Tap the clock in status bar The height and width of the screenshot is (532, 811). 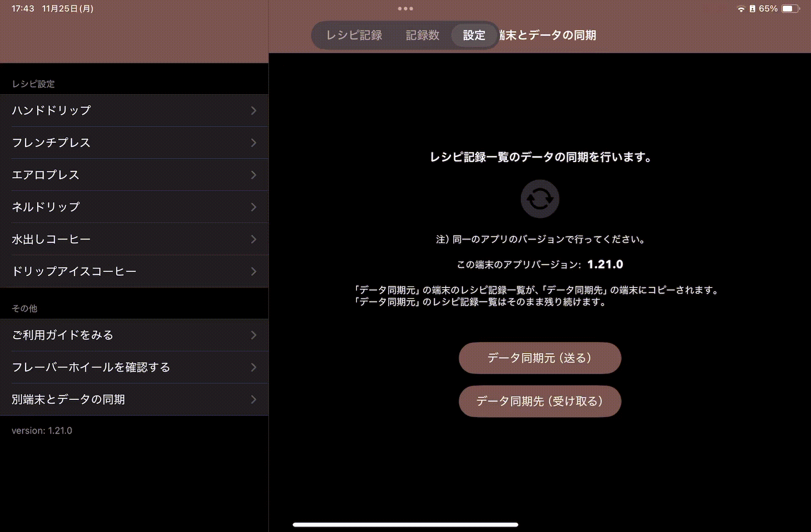(23, 8)
